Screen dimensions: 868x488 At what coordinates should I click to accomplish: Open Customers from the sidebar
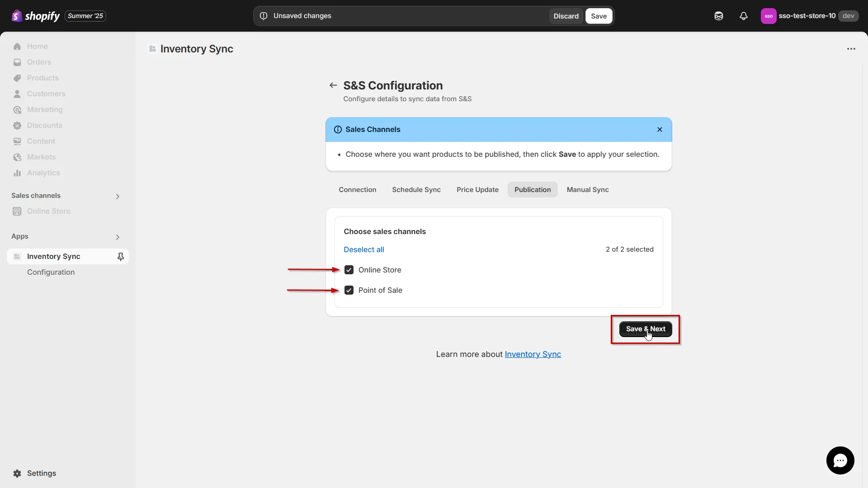point(46,94)
